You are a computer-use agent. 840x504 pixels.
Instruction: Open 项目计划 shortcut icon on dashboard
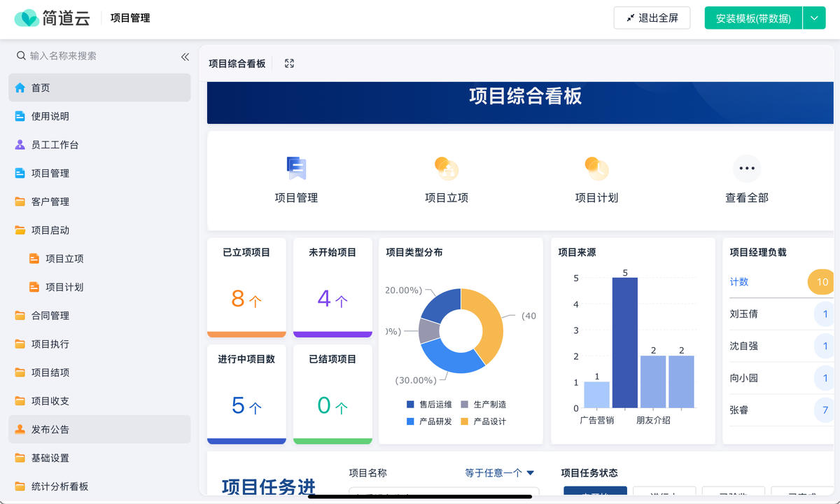(x=596, y=168)
